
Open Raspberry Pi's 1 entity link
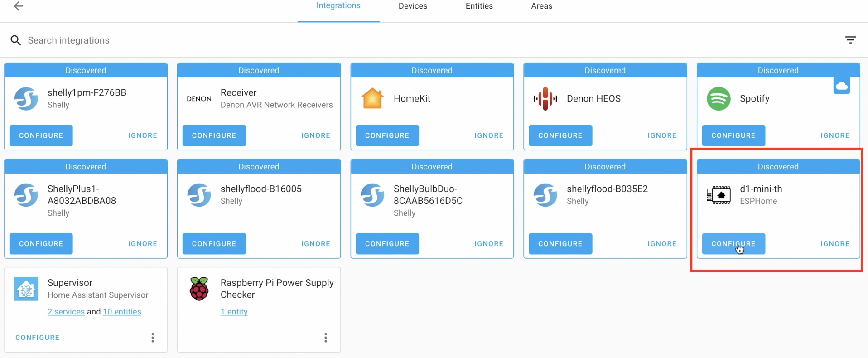(x=234, y=312)
